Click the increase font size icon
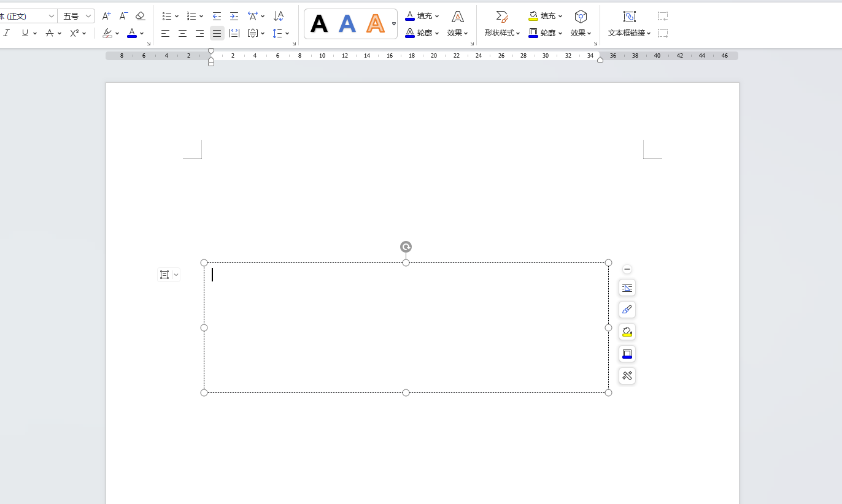Image resolution: width=842 pixels, height=504 pixels. click(106, 16)
